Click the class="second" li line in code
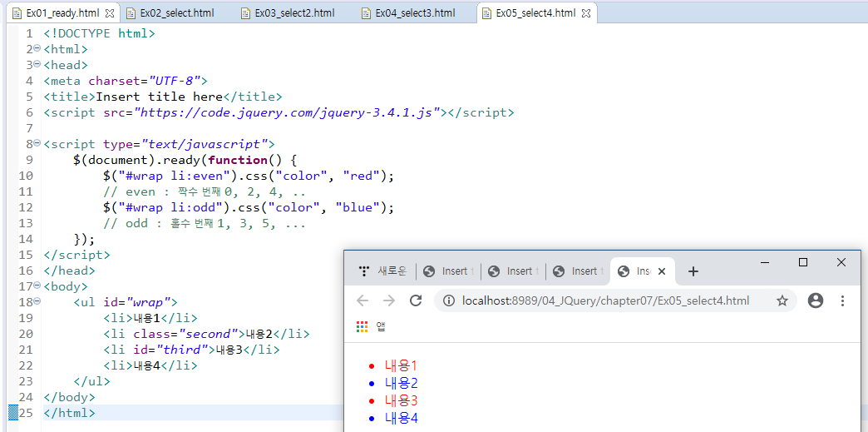The height and width of the screenshot is (432, 868). pos(206,334)
